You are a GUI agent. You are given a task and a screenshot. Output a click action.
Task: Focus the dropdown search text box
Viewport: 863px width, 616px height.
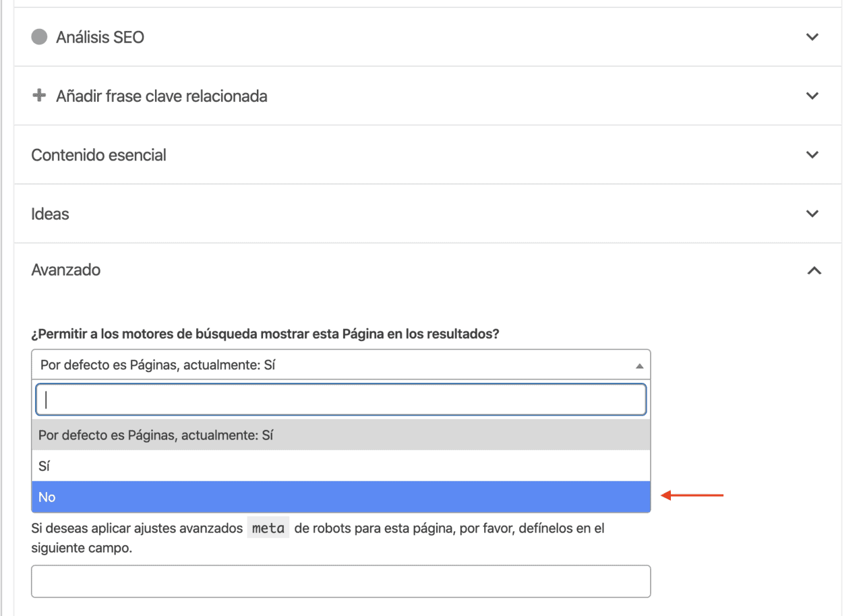coord(341,400)
